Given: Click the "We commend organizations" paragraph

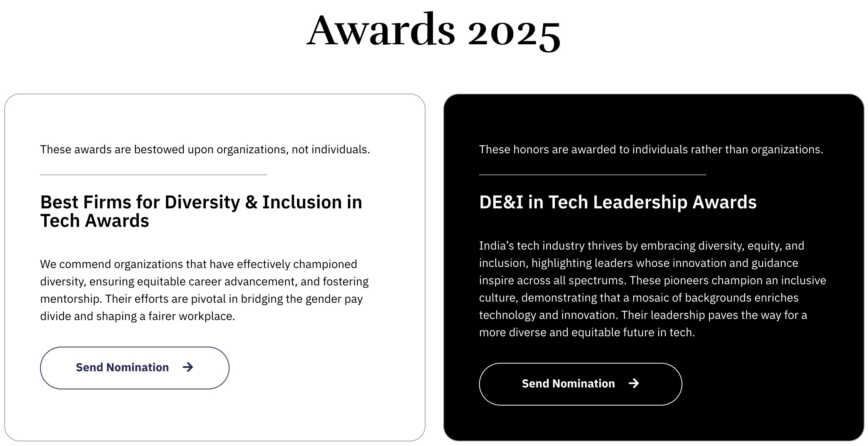Looking at the screenshot, I should (x=204, y=290).
